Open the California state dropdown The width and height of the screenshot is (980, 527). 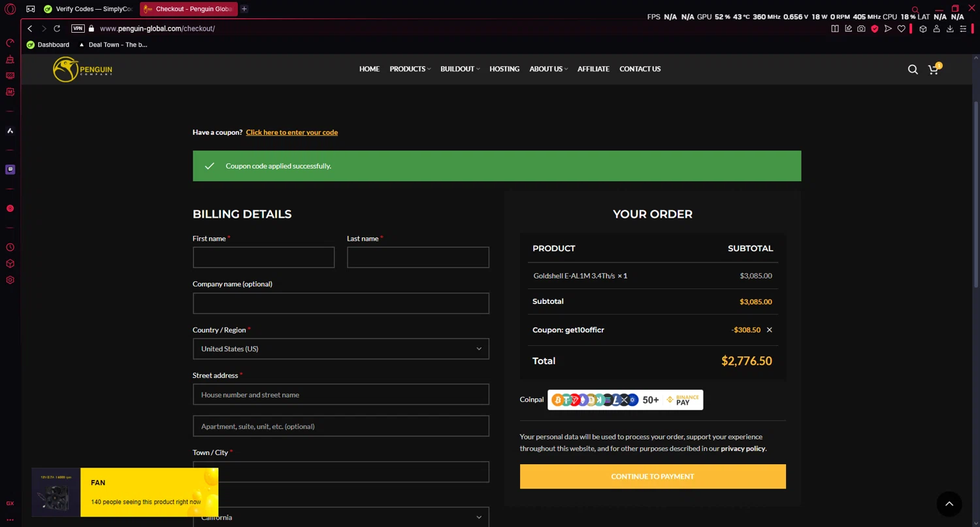(341, 517)
